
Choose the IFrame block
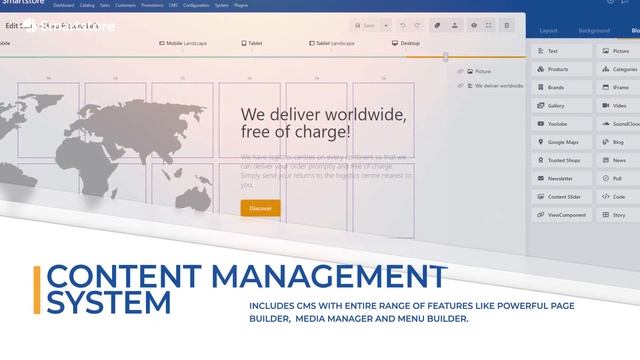618,87
